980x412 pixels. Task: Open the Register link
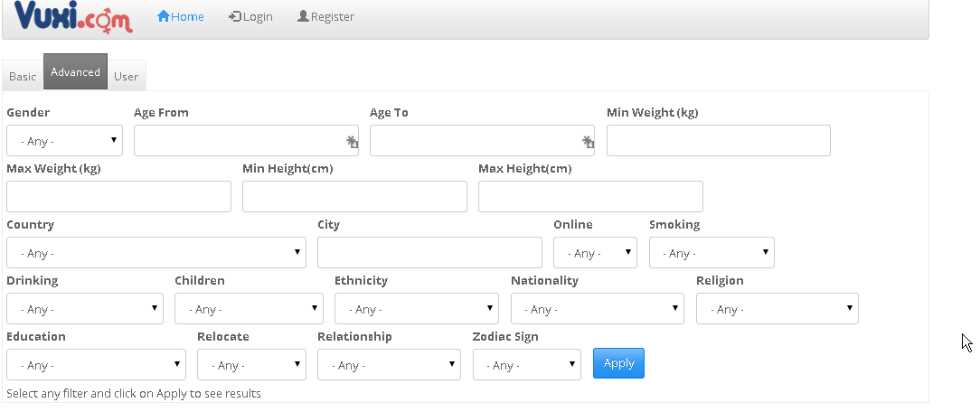click(x=325, y=16)
